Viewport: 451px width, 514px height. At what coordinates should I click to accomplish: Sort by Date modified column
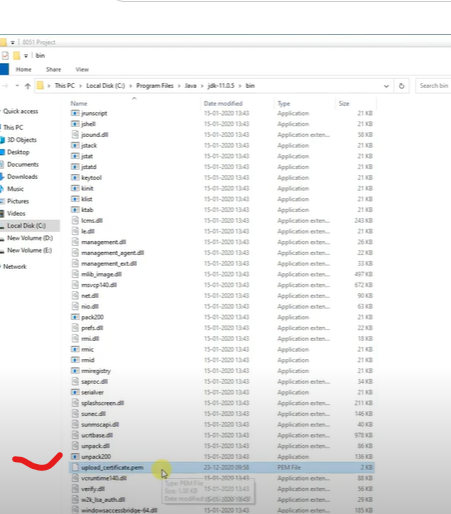point(223,104)
